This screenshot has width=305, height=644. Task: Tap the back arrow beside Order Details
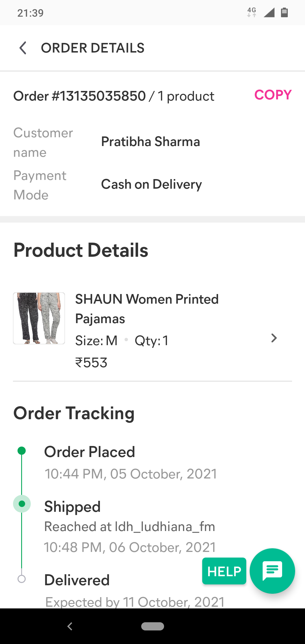(x=23, y=48)
